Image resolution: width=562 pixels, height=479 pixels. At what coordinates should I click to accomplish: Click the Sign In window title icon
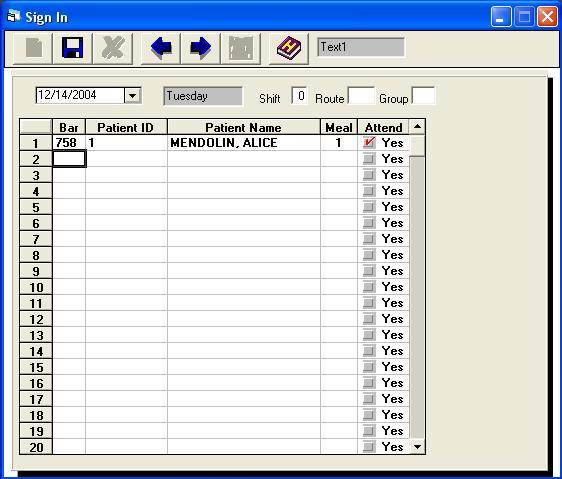(x=14, y=16)
